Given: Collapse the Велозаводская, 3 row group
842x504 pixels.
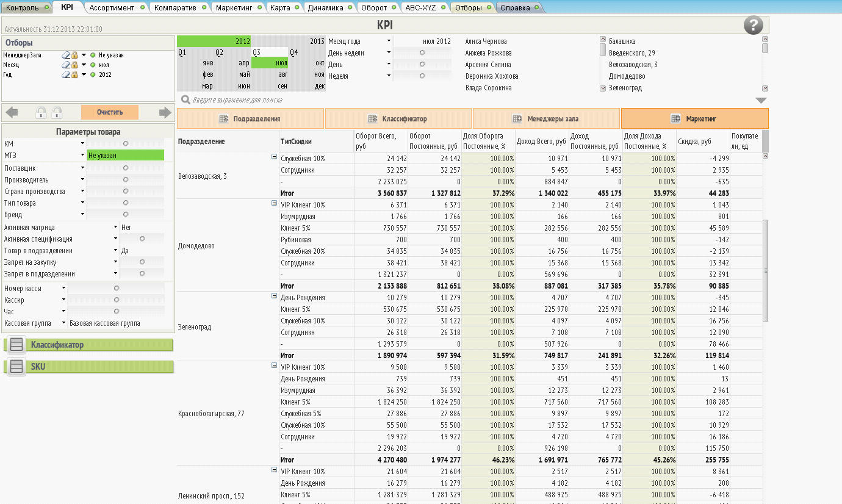Looking at the screenshot, I should (274, 157).
